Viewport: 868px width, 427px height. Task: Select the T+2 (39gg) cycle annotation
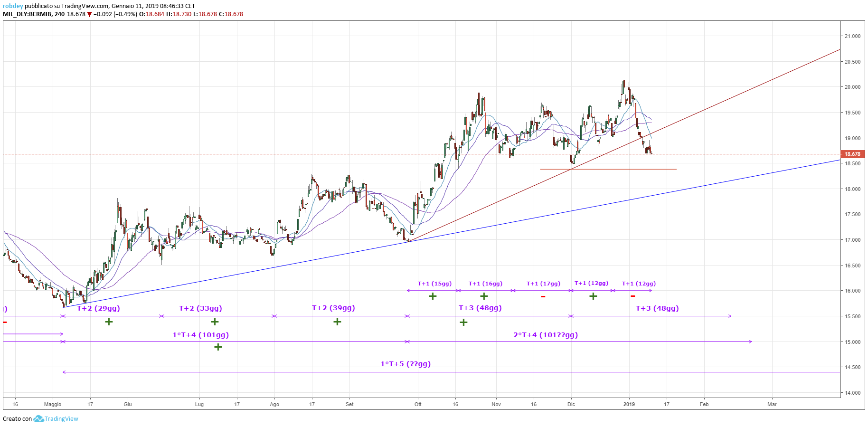333,308
